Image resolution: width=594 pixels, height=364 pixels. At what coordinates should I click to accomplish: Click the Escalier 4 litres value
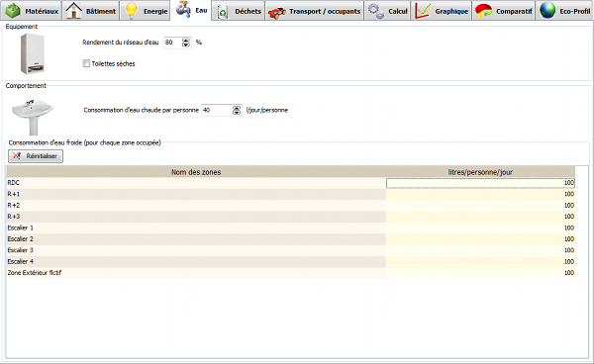point(480,261)
